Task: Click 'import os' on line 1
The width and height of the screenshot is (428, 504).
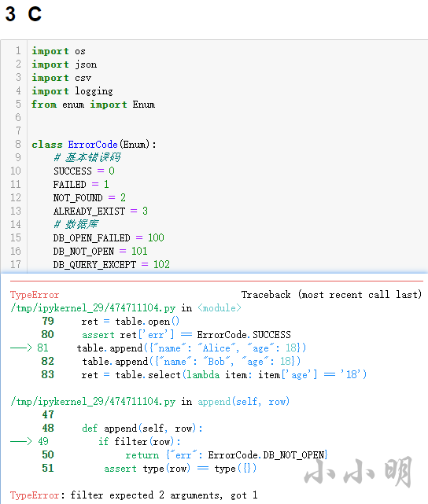Action: tap(58, 51)
